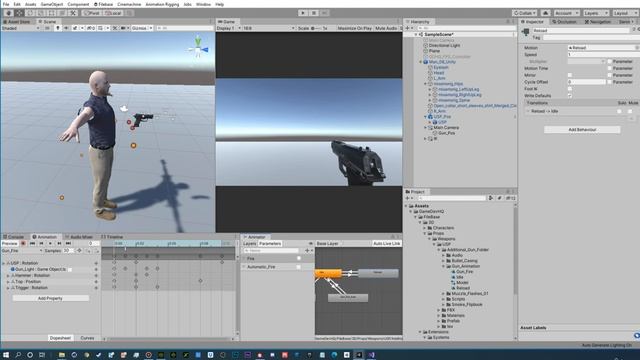
Task: Switch to the Curves view
Action: pyautogui.click(x=87, y=338)
